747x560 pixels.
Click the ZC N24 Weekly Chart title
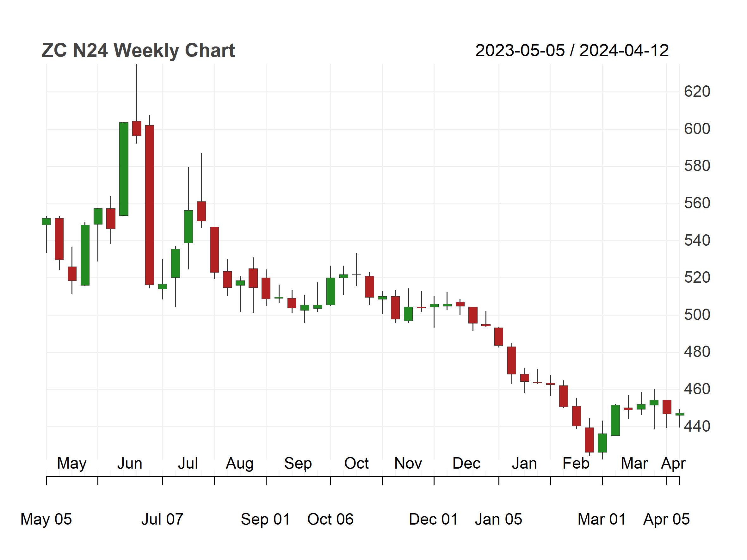click(138, 51)
